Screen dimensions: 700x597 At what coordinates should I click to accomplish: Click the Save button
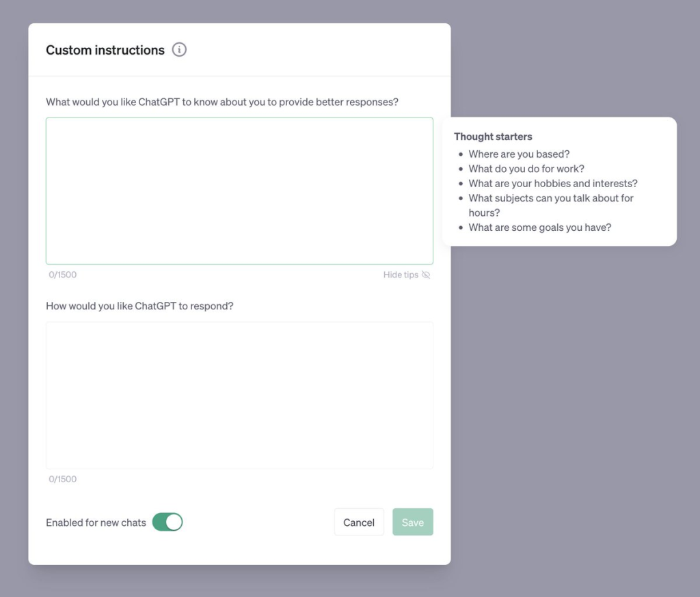[x=413, y=522]
